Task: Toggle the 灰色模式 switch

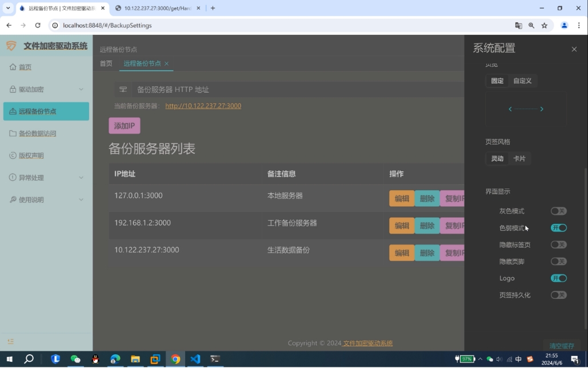Action: (x=558, y=211)
